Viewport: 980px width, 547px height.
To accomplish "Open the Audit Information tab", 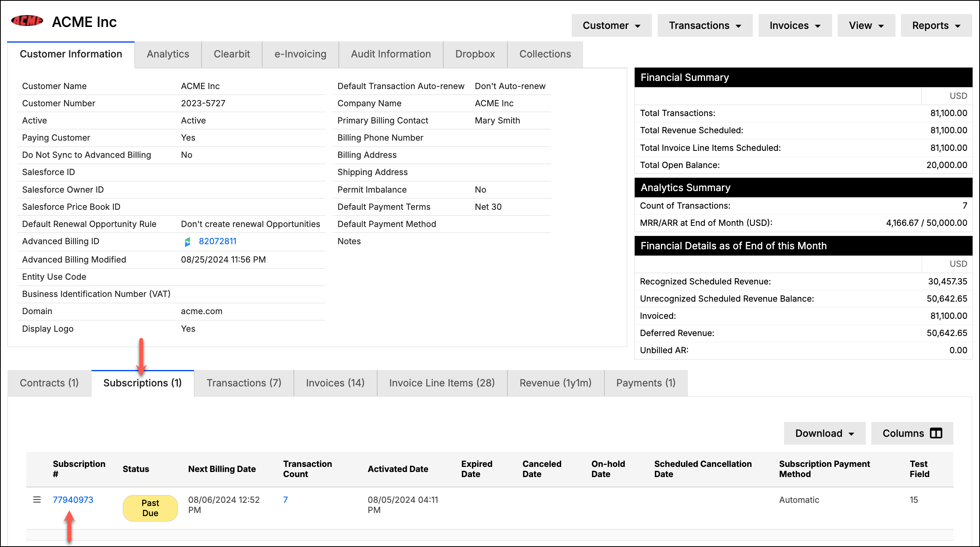I will (x=391, y=54).
